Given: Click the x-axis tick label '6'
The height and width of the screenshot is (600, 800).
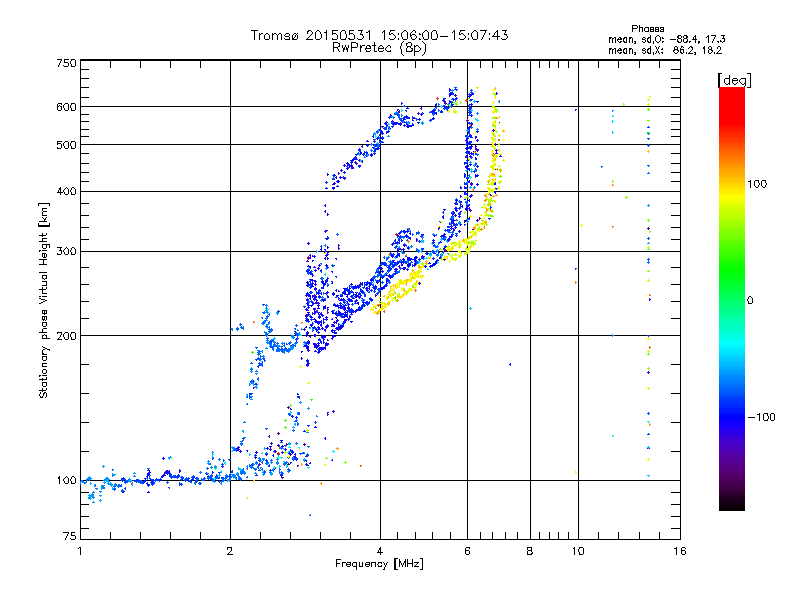Looking at the screenshot, I should click(x=467, y=551).
